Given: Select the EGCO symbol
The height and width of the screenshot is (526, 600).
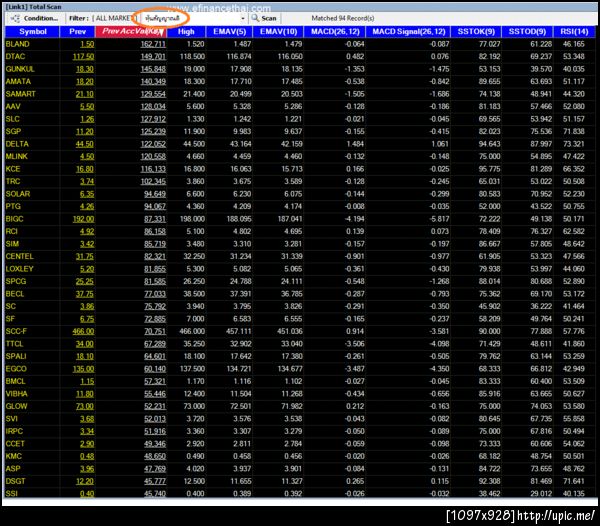Looking at the screenshot, I should click(x=16, y=369).
